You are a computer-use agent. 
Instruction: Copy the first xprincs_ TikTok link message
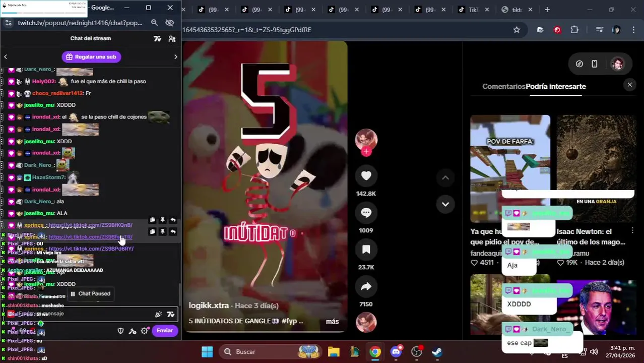click(152, 220)
